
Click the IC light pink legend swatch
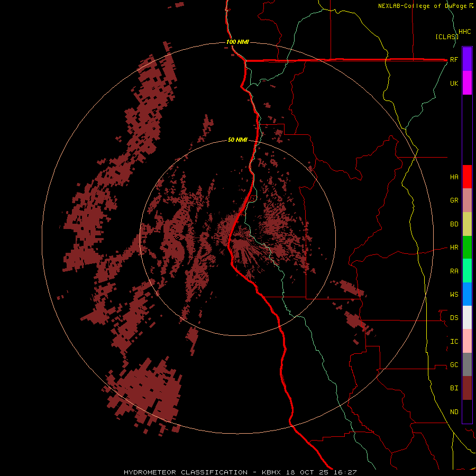(467, 341)
